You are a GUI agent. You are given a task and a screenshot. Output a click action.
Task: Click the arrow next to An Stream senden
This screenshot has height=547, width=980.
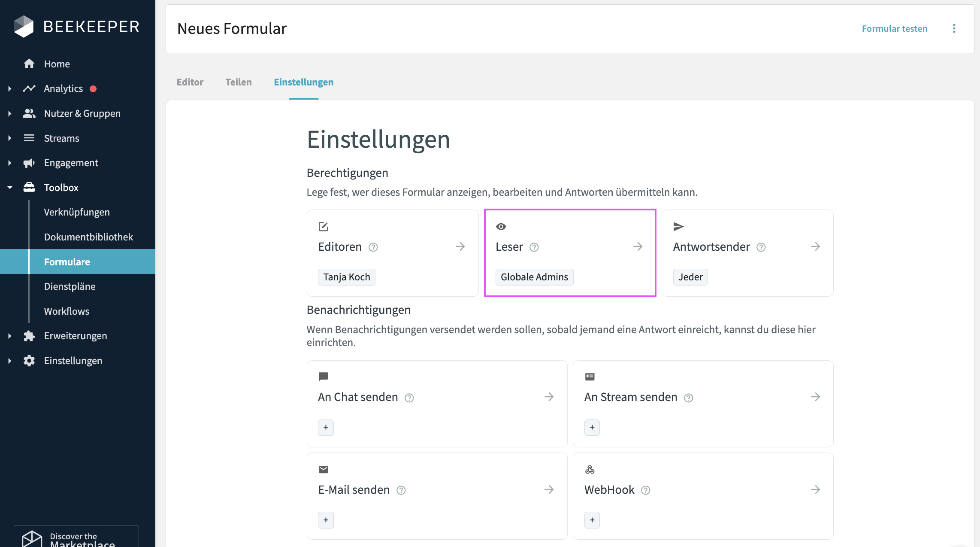[815, 397]
